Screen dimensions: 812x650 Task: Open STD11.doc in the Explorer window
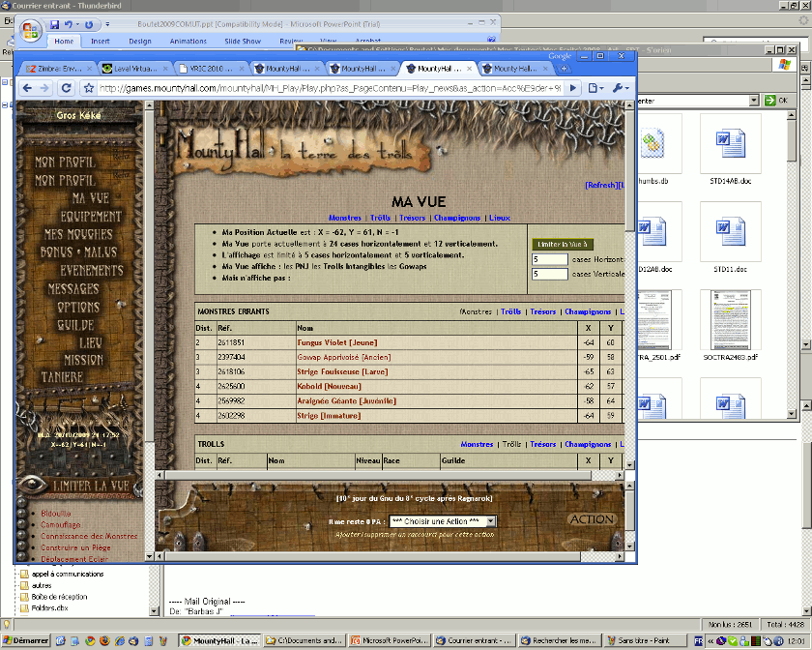(x=731, y=239)
